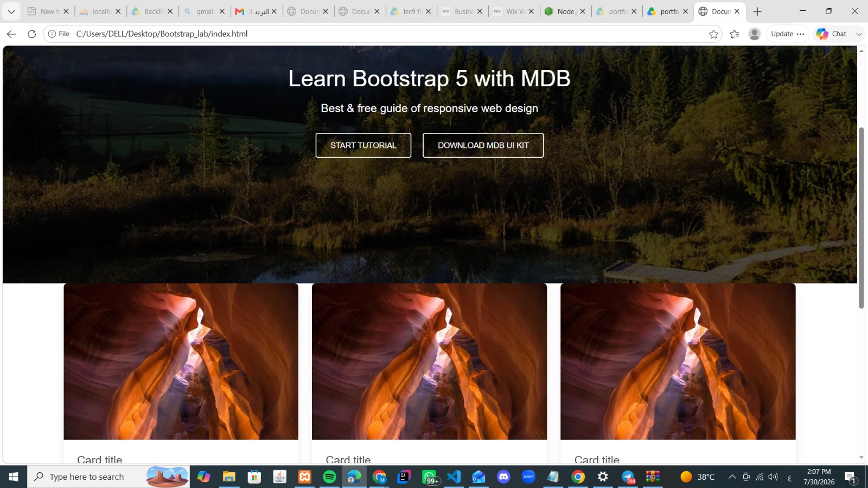
Task: Open the taskbar clock showing 2:07 PM
Action: click(x=819, y=477)
